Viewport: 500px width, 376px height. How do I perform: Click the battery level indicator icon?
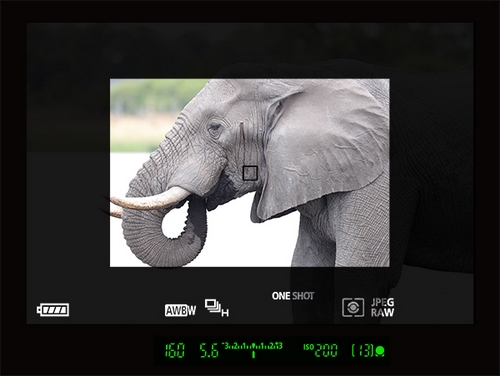[x=53, y=310]
